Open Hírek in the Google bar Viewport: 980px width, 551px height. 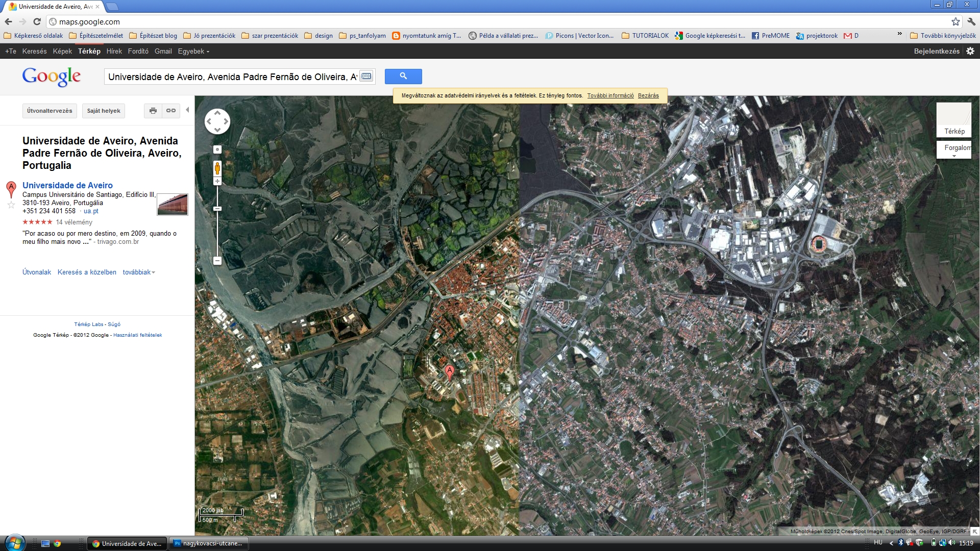coord(114,51)
